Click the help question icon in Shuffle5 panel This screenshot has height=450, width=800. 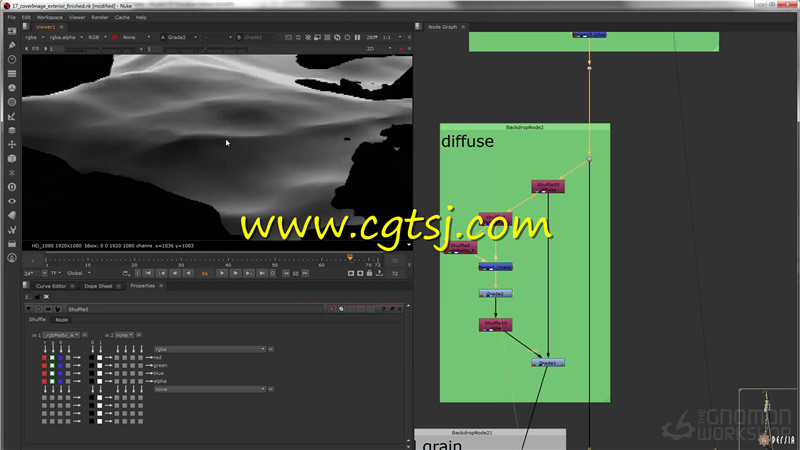383,309
